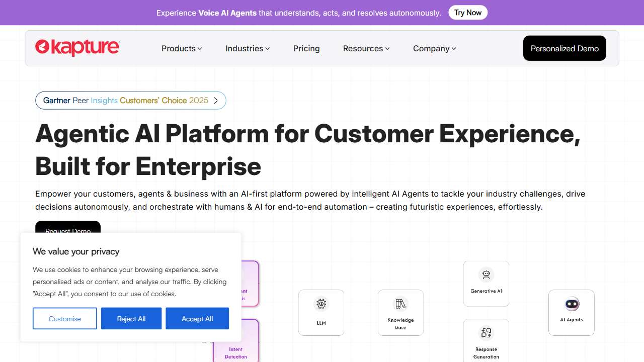Expand the Resources dropdown menu
644x362 pixels.
[x=366, y=49]
